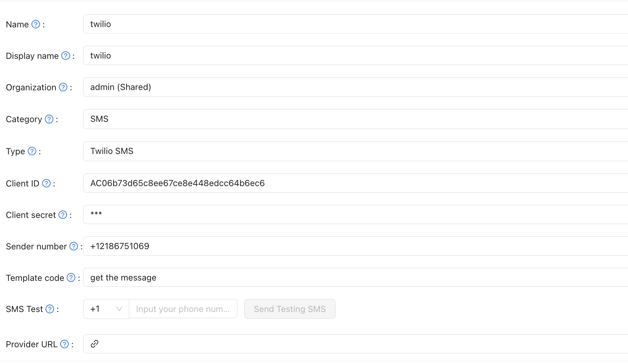The height and width of the screenshot is (364, 628).
Task: Expand the Organization selector showing admin (Shared)
Action: coord(239,87)
